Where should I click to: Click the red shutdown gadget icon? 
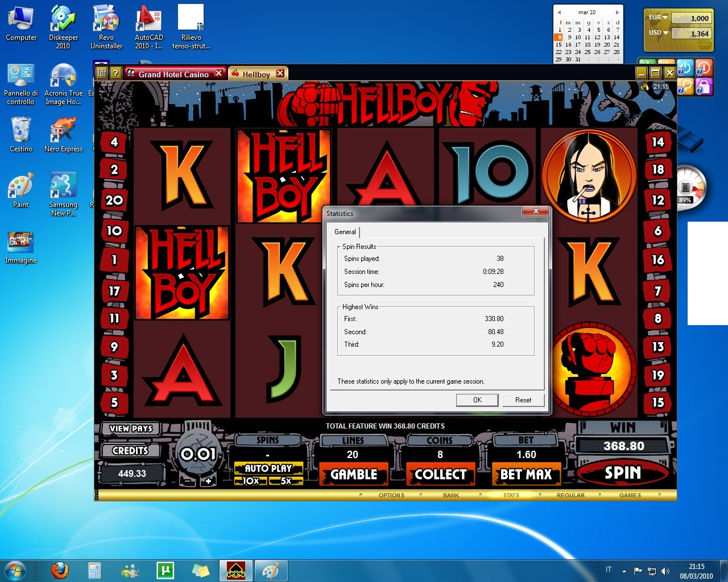coord(703,68)
